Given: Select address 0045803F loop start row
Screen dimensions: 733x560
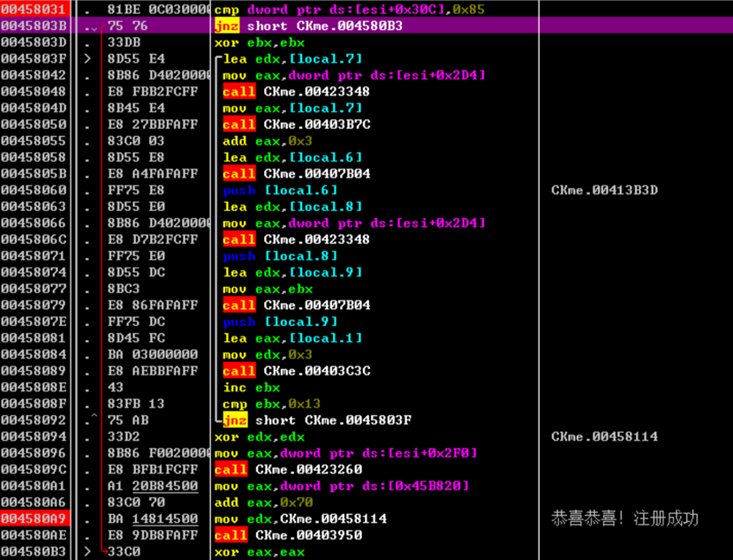Looking at the screenshot, I should point(34,59).
